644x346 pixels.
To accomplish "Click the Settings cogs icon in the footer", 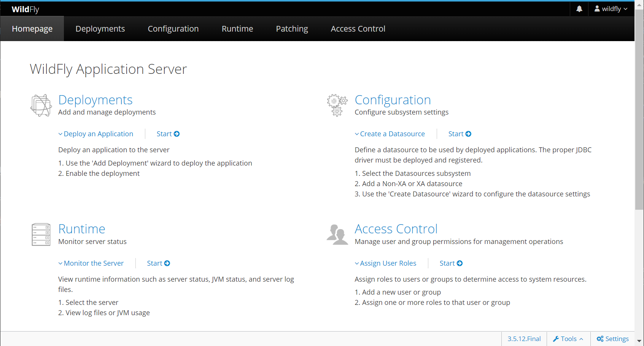I will 600,339.
